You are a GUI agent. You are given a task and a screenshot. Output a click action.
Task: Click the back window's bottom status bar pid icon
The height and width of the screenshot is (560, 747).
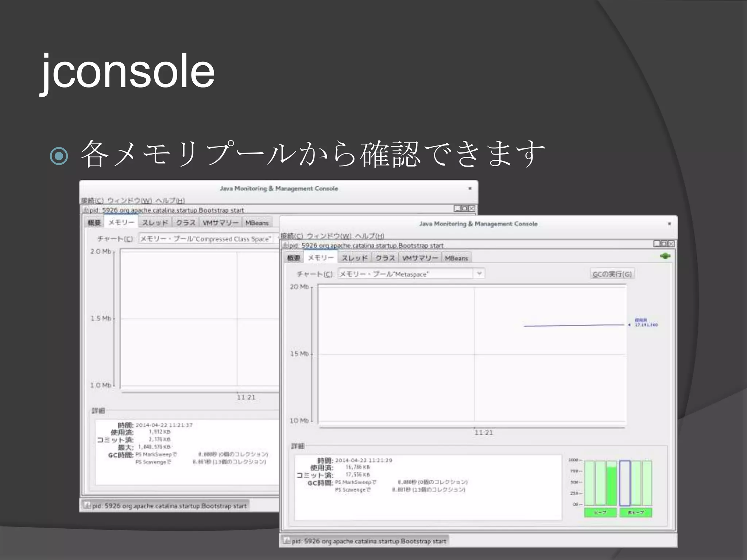pyautogui.click(x=87, y=505)
